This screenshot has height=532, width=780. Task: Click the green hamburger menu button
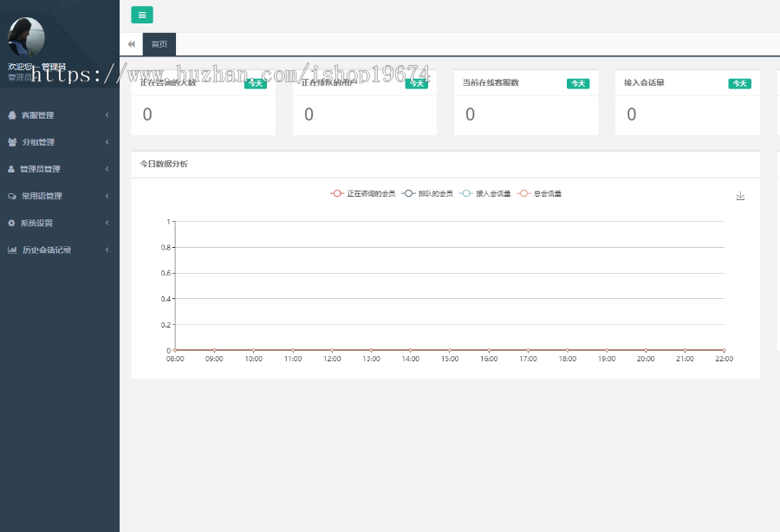coord(142,15)
